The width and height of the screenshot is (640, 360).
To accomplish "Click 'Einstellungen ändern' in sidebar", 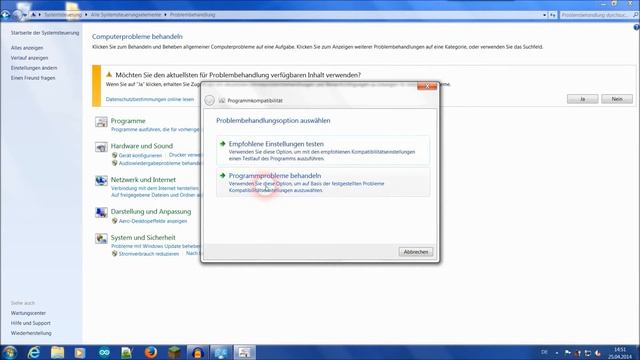I will click(34, 68).
